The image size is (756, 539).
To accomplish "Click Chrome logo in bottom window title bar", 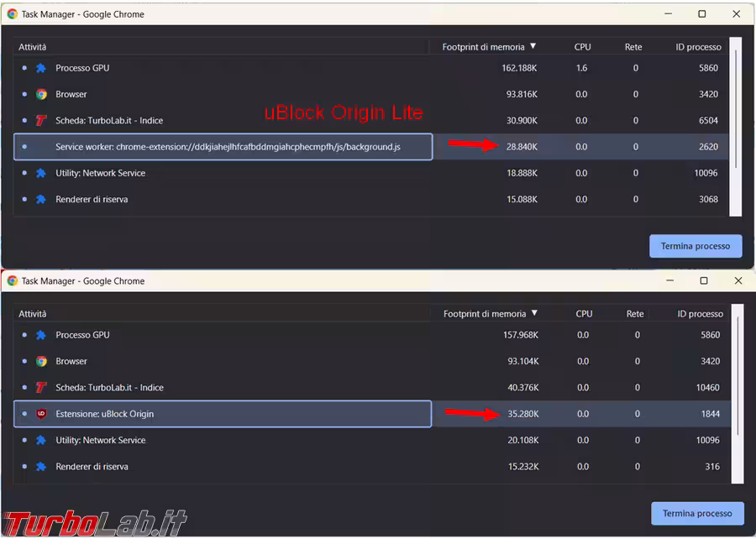I will pos(12,280).
